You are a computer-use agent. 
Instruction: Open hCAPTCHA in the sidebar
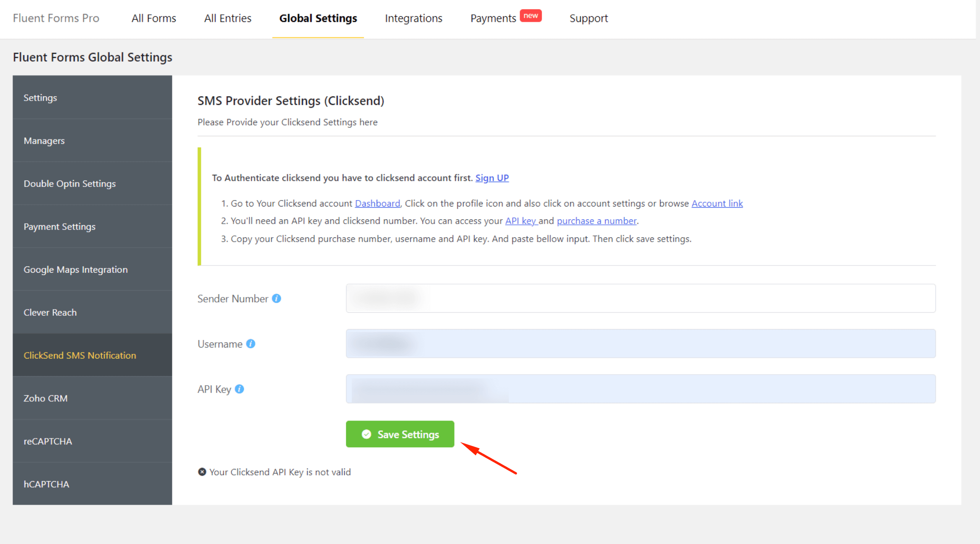92,484
